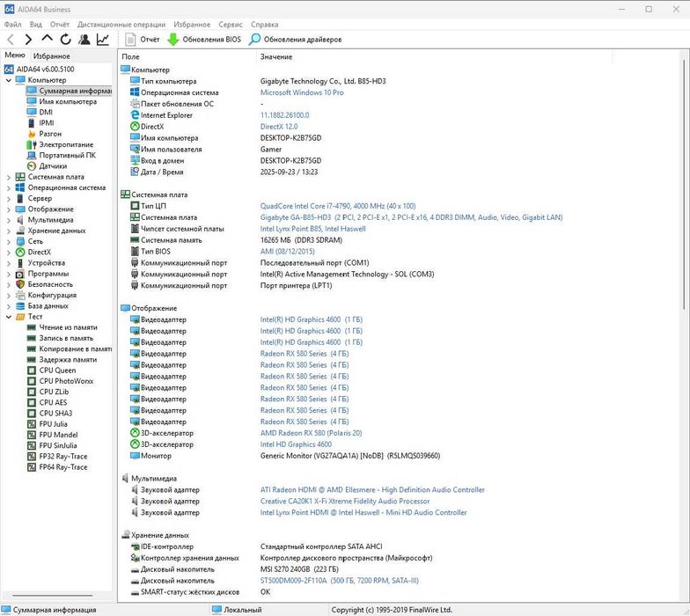This screenshot has height=616, width=690.
Task: Click the Refresh icon in the toolbar
Action: pyautogui.click(x=65, y=39)
